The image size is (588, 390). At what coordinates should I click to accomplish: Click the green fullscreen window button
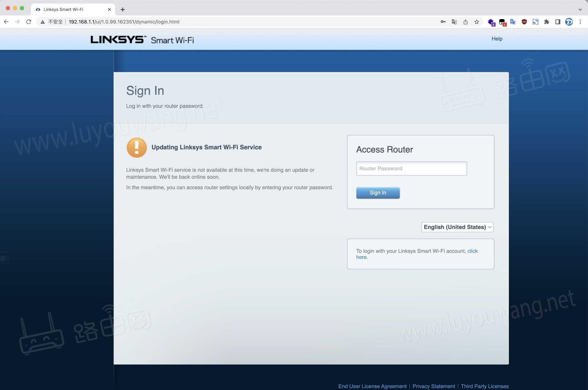22,8
